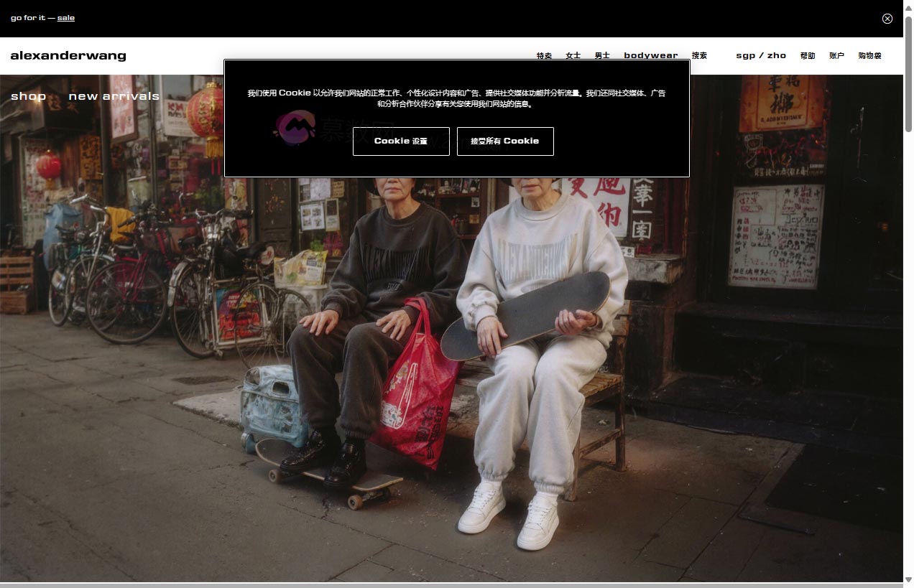The image size is (914, 588).
Task: Expand the shop menu
Action: 29,95
